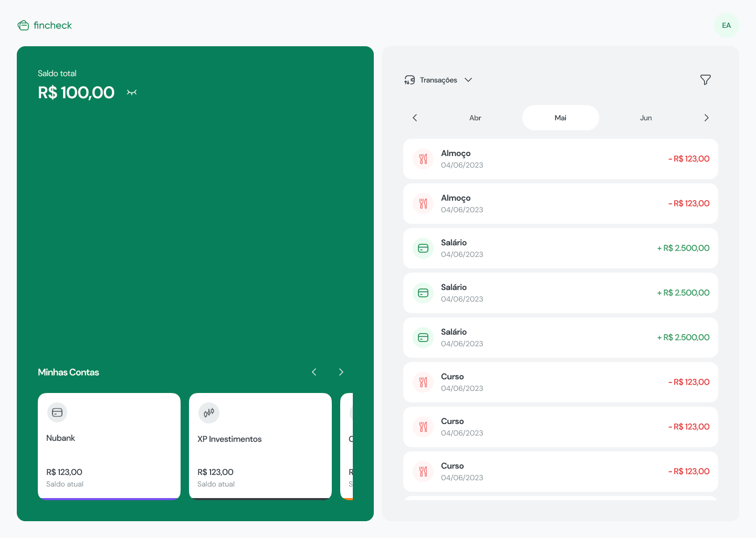The height and width of the screenshot is (538, 756).
Task: Go to previous month arrow
Action: pos(415,118)
